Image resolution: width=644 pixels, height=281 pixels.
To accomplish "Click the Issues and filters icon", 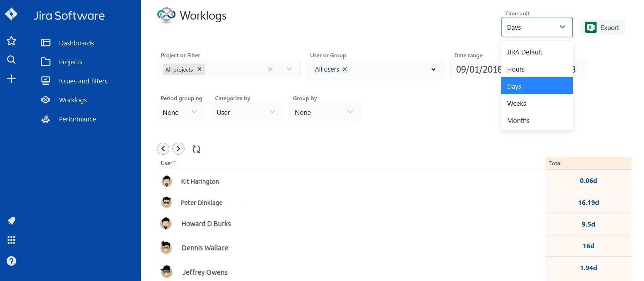I will tap(46, 81).
